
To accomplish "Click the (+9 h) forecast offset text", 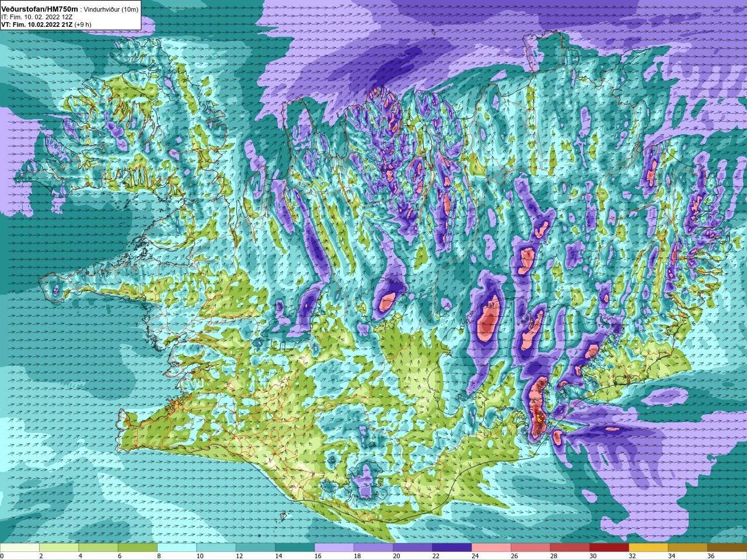I will click(83, 24).
